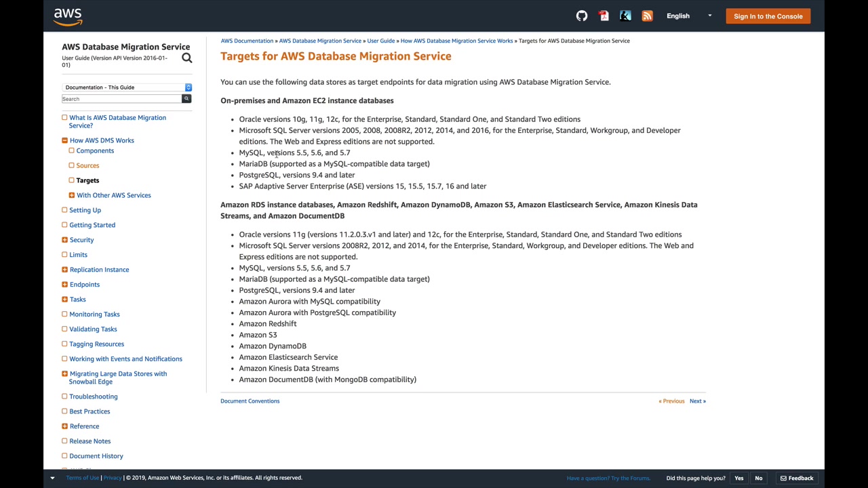Expand the Reference section
This screenshot has width=868, height=488.
[64, 426]
